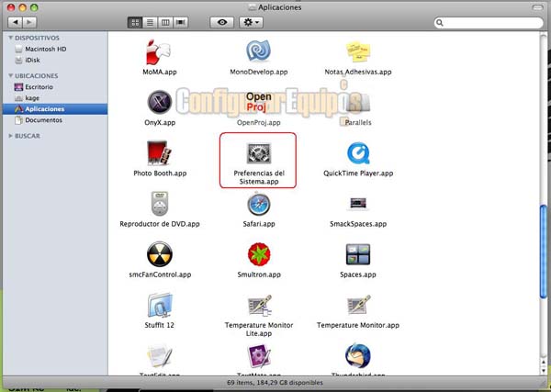Screen dimensions: 551x392
Task: Select SmackSpaces.app icon
Action: click(x=358, y=203)
